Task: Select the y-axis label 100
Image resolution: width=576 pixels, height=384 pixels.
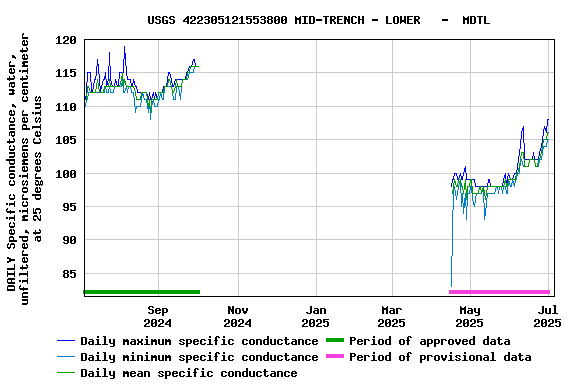Action: (66, 173)
